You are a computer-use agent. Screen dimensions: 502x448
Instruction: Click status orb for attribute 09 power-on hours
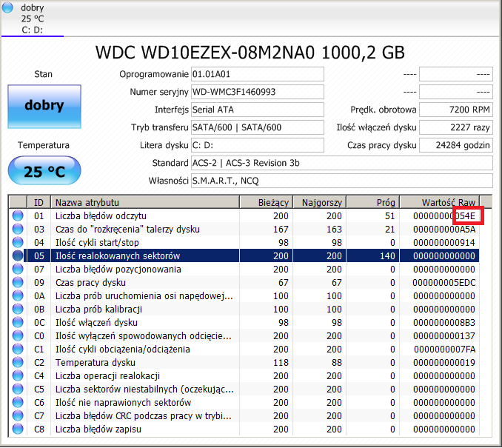pyautogui.click(x=18, y=282)
